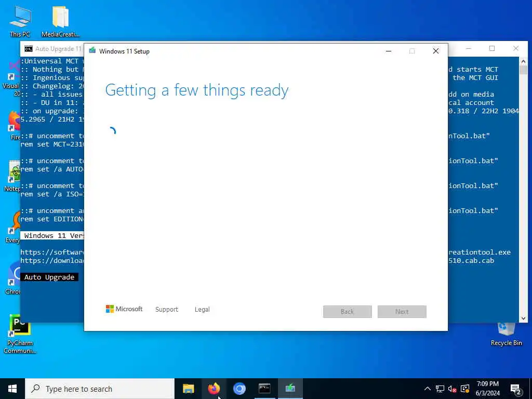Click the Auto Upgrade highlighted console text
The width and height of the screenshot is (532, 399).
point(49,277)
